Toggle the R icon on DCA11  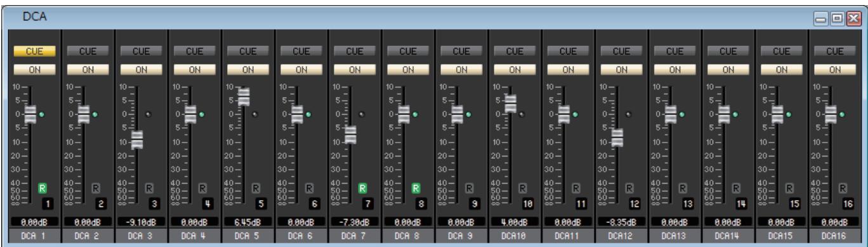[x=576, y=187]
